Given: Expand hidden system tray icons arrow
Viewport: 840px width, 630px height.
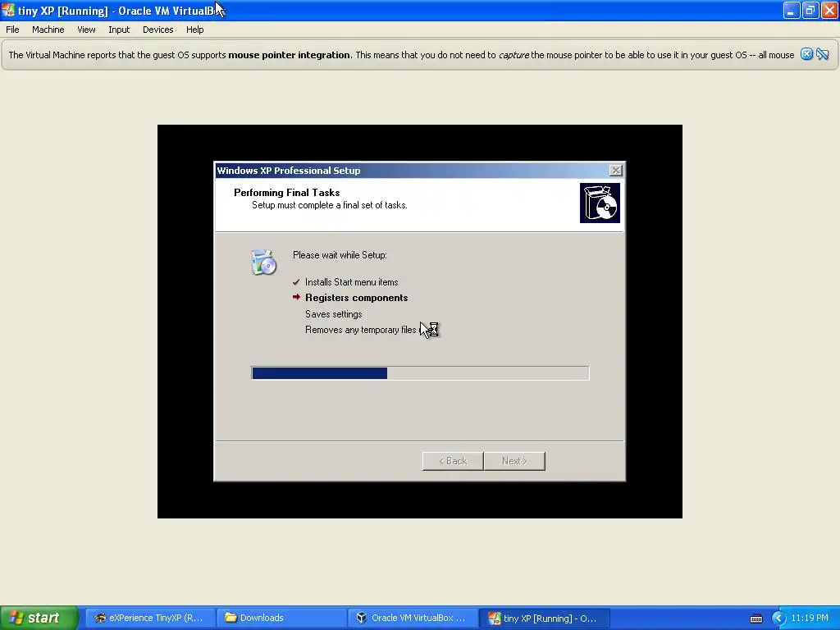Looking at the screenshot, I should pos(778,618).
